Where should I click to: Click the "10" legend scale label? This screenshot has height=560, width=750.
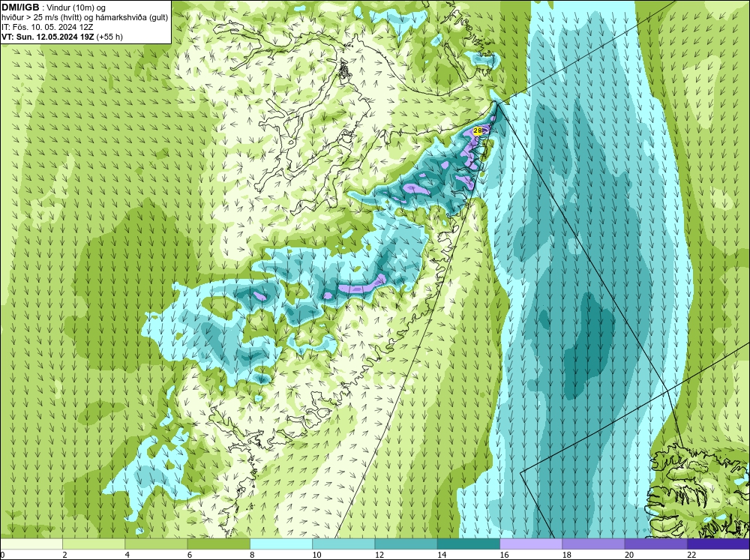coord(316,555)
